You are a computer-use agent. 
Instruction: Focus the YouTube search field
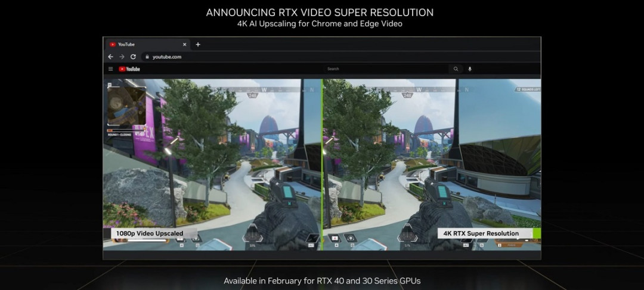tap(385, 69)
